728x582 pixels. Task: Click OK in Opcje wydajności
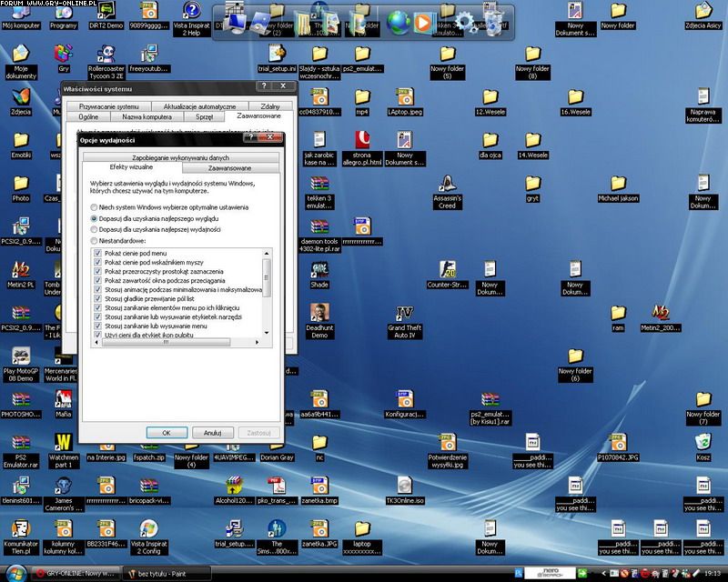point(167,433)
